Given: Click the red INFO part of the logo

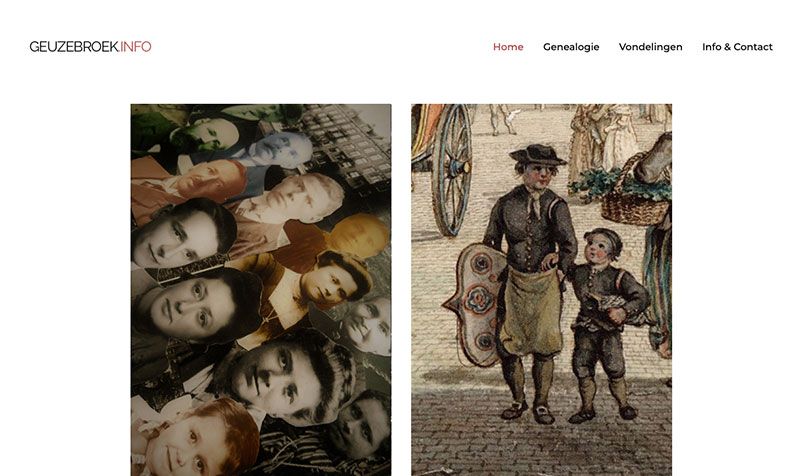Looking at the screenshot, I should click(x=136, y=47).
